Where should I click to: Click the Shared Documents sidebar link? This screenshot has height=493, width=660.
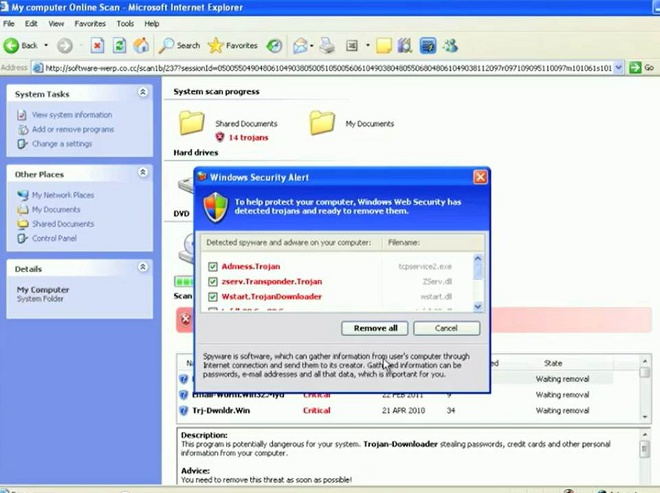(x=63, y=224)
